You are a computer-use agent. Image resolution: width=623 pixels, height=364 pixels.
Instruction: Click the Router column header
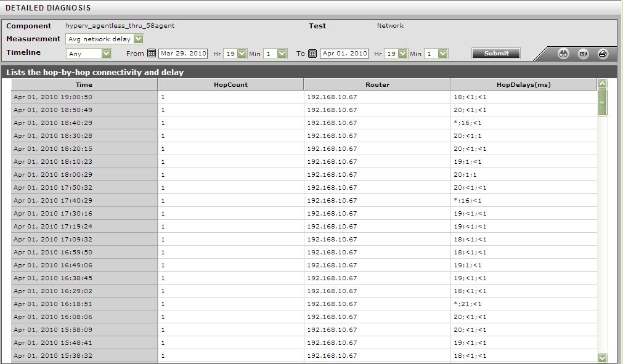point(377,84)
